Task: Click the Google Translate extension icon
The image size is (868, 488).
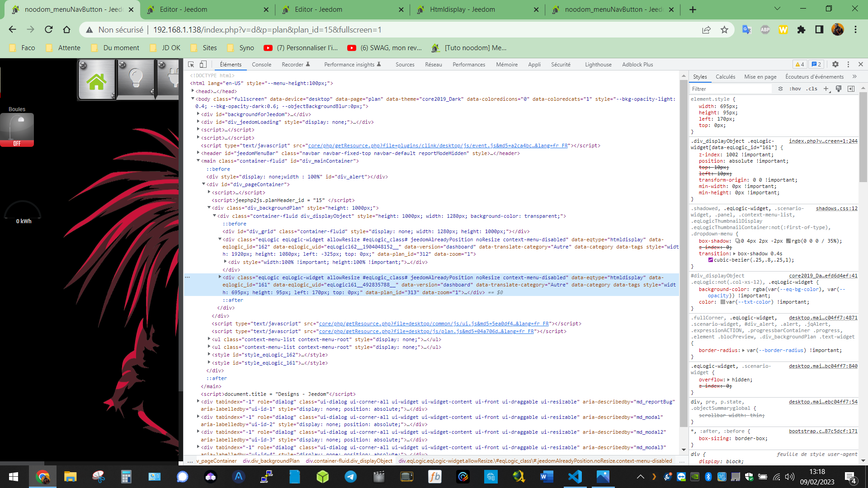Action: pyautogui.click(x=747, y=29)
